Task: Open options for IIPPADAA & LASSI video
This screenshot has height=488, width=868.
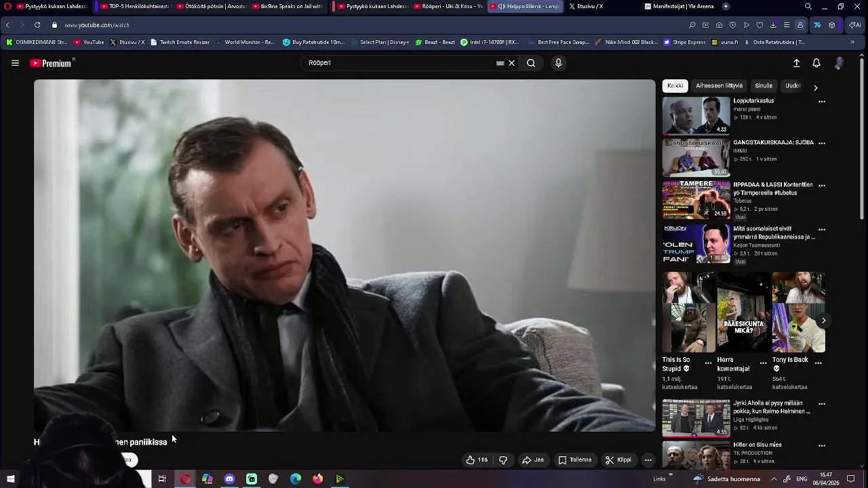Action: coord(821,186)
